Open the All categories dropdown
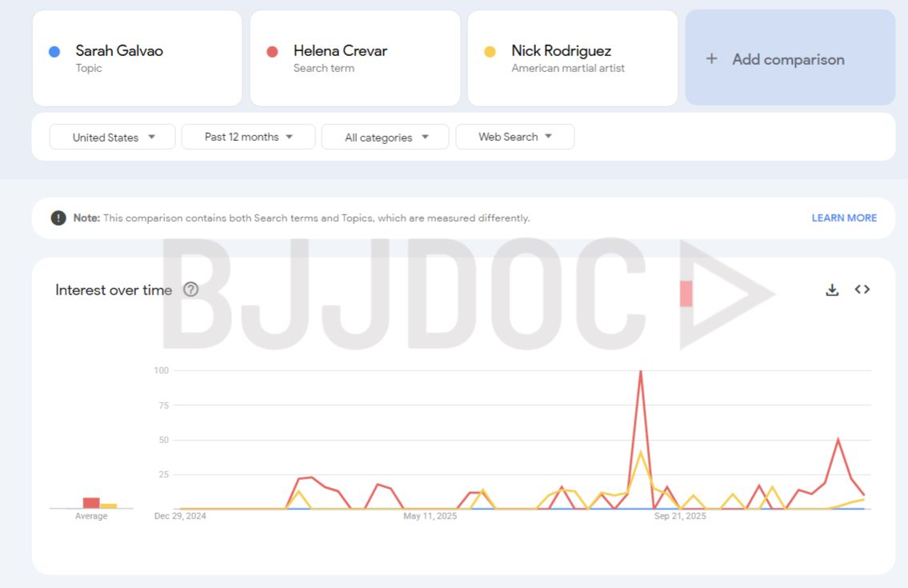This screenshot has width=908, height=588. click(x=386, y=137)
